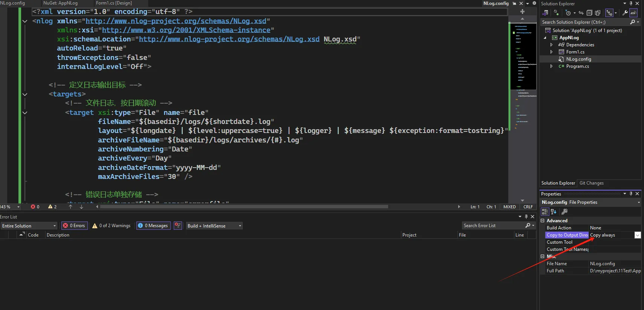The width and height of the screenshot is (644, 310).
Task: Toggle 0 Messages filter in Error List
Action: click(153, 226)
